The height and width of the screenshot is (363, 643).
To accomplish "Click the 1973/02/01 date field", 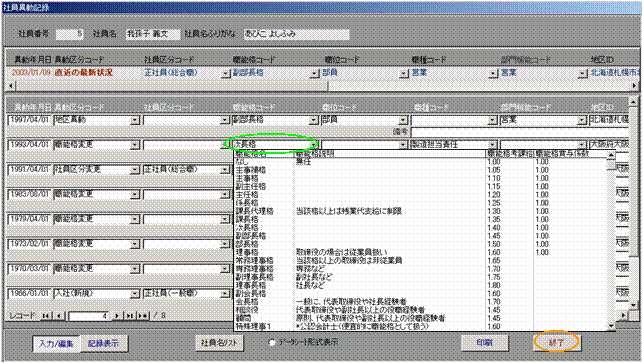I will pyautogui.click(x=30, y=244).
